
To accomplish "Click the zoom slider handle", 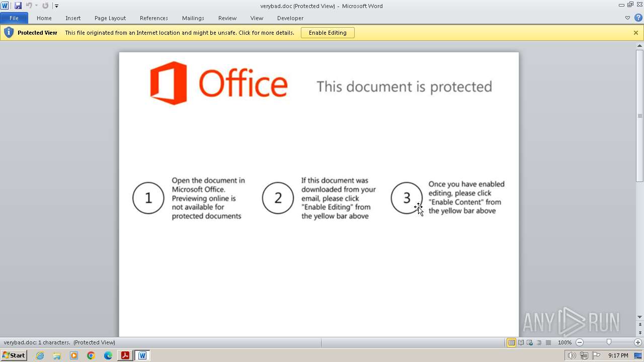I will pyautogui.click(x=609, y=342).
